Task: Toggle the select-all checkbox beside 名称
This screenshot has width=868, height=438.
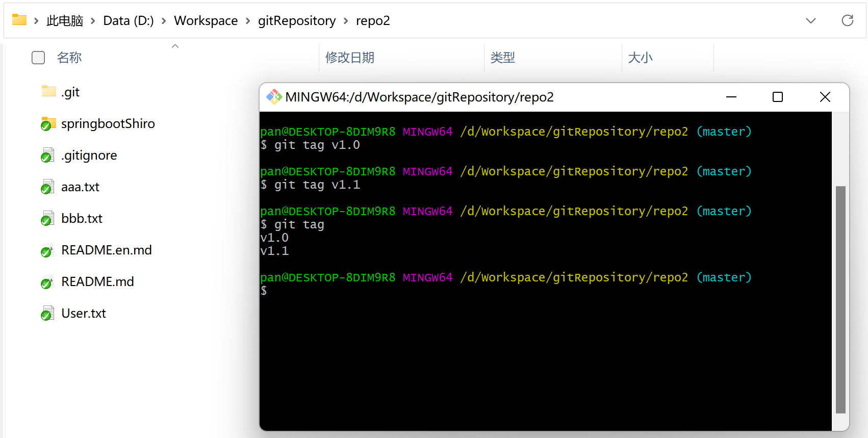Action: tap(38, 58)
